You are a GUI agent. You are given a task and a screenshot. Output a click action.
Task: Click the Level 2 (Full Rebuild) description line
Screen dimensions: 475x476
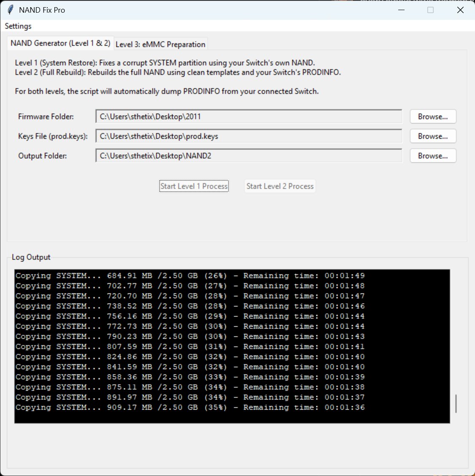178,73
